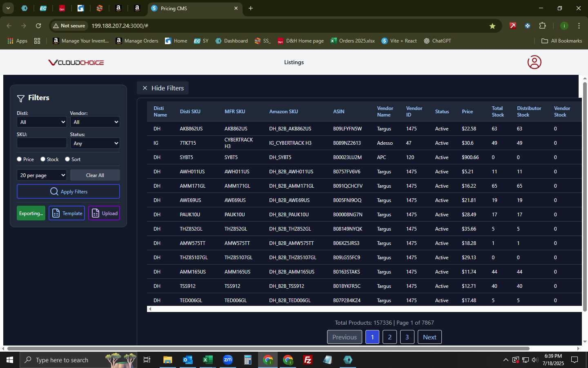This screenshot has width=588, height=368.
Task: Select the Pricing CMS tab
Action: 195,8
